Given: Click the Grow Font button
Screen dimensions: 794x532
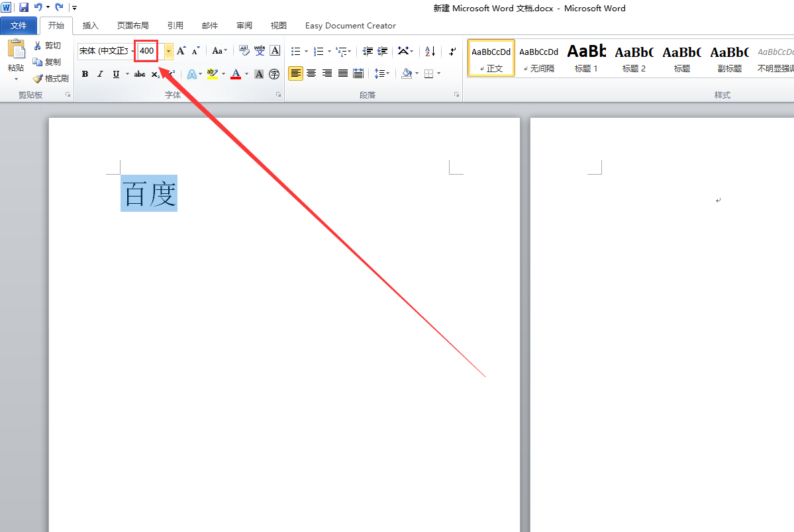Looking at the screenshot, I should [x=181, y=50].
